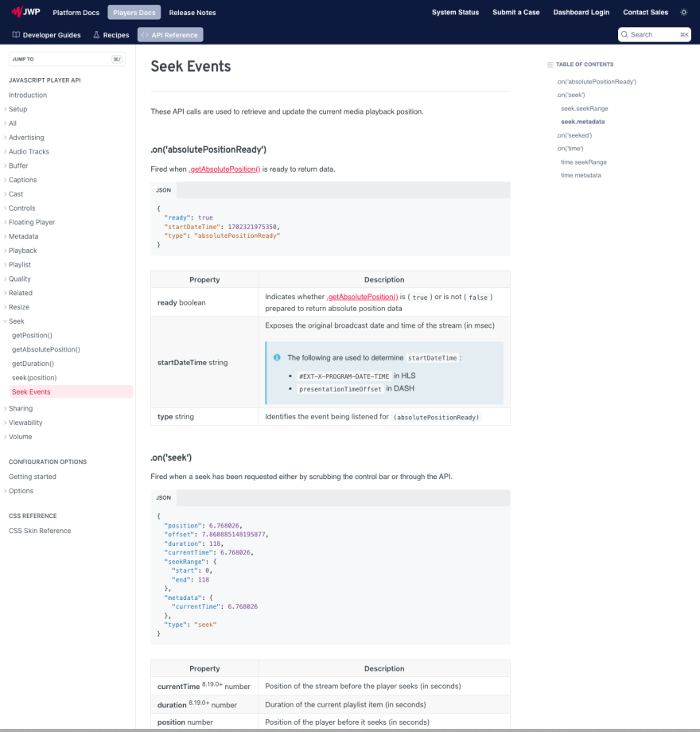700x732 pixels.
Task: Toggle the light/dark theme sun icon
Action: click(x=683, y=12)
